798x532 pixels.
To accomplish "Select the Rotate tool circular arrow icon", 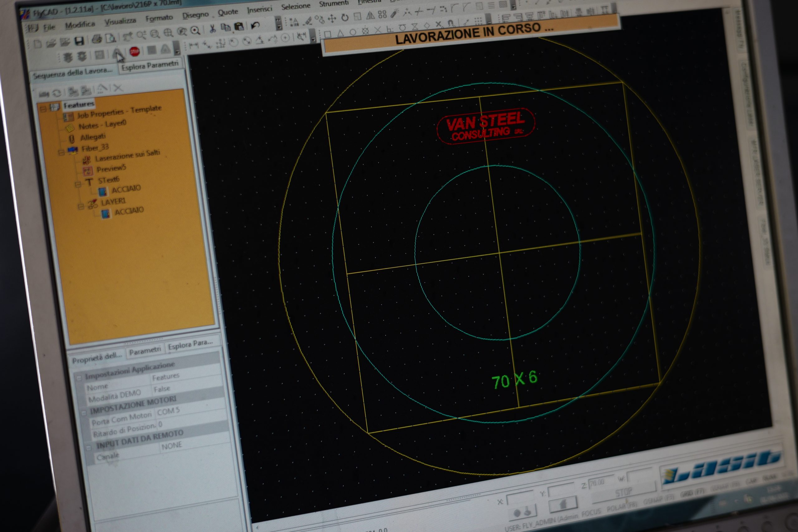I will click(345, 17).
